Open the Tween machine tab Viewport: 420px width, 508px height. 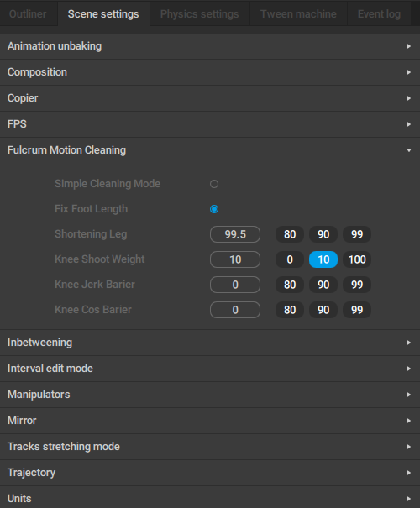pos(298,14)
